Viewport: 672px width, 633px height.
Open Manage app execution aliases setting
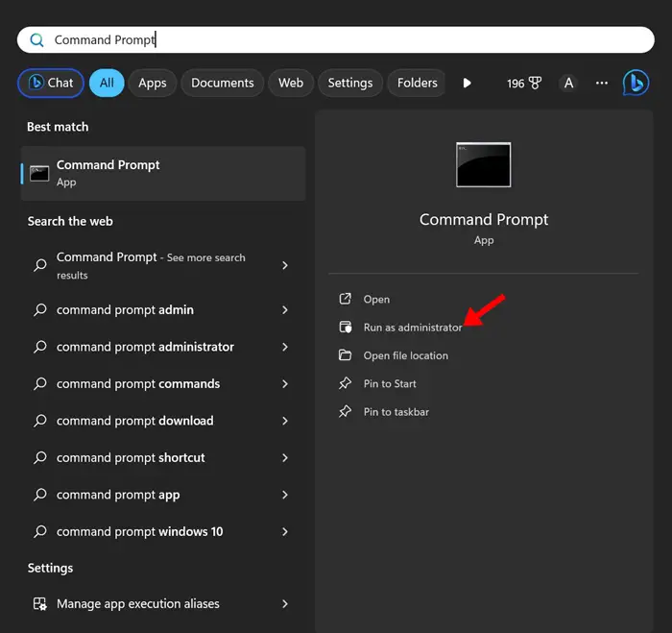pyautogui.click(x=163, y=604)
